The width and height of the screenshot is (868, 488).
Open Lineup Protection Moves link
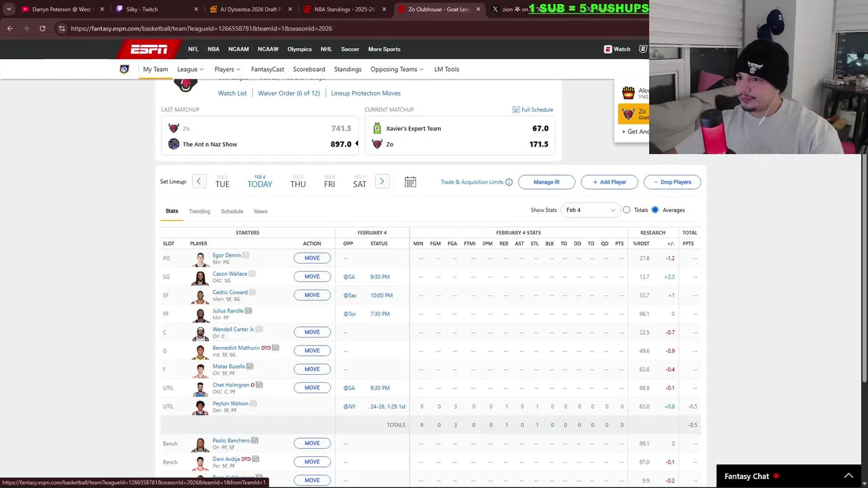366,94
